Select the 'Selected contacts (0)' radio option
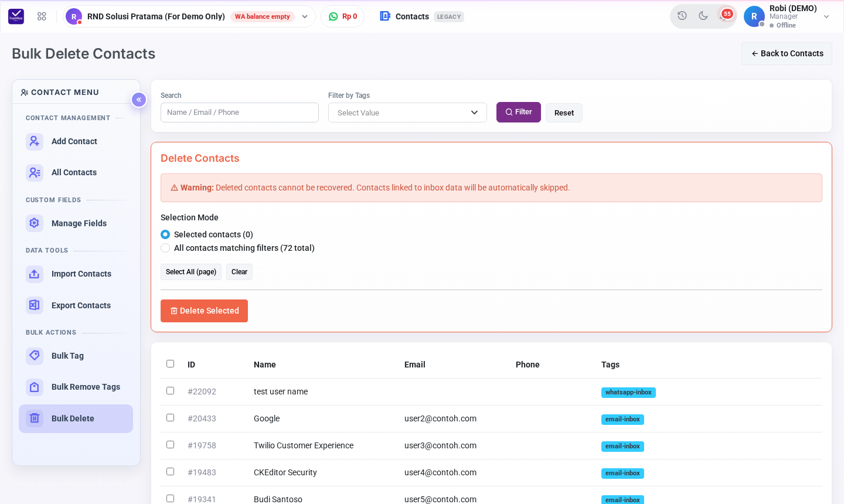Screen dimensions: 844x504 click(x=165, y=234)
